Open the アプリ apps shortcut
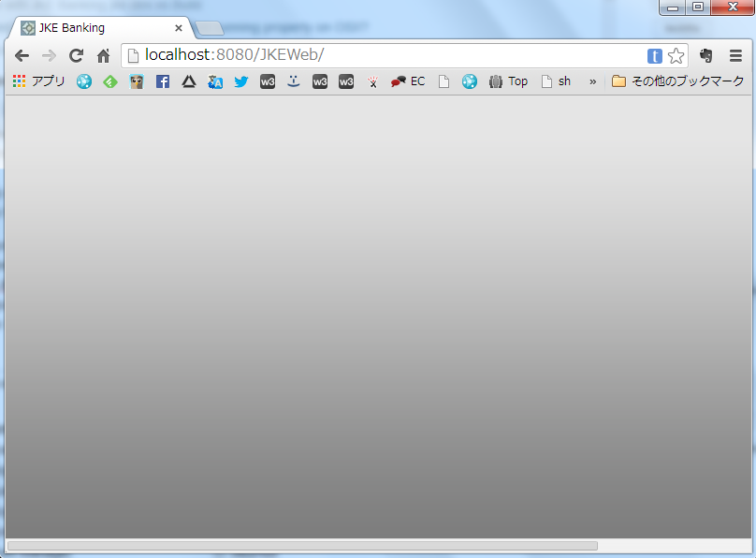Viewport: 756px width, 558px height. point(38,81)
